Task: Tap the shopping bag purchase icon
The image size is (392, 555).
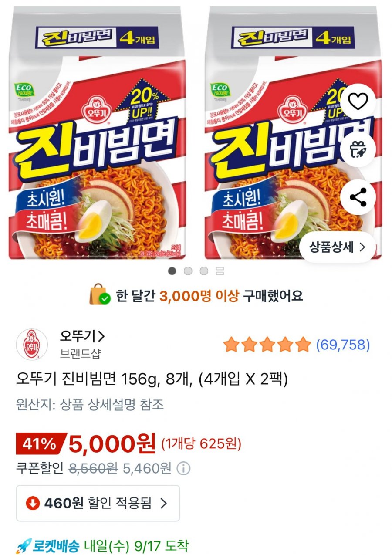Action: (x=99, y=296)
